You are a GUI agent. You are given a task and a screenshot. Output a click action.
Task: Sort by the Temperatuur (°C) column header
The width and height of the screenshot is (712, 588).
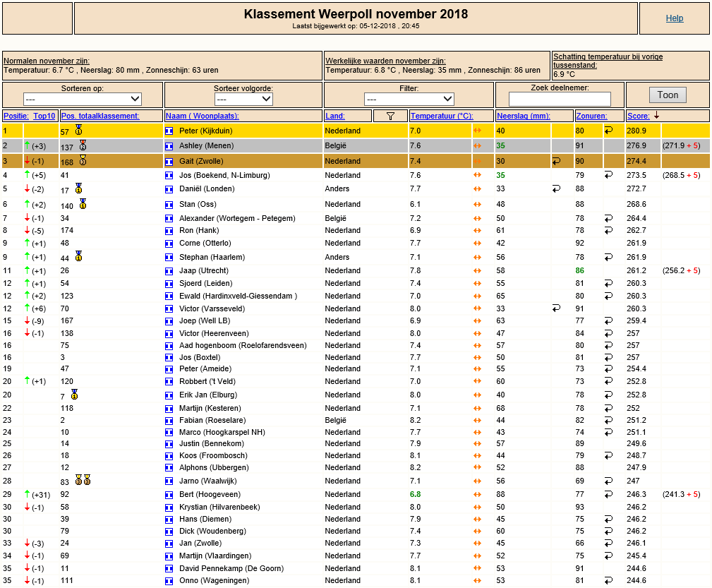pyautogui.click(x=441, y=116)
